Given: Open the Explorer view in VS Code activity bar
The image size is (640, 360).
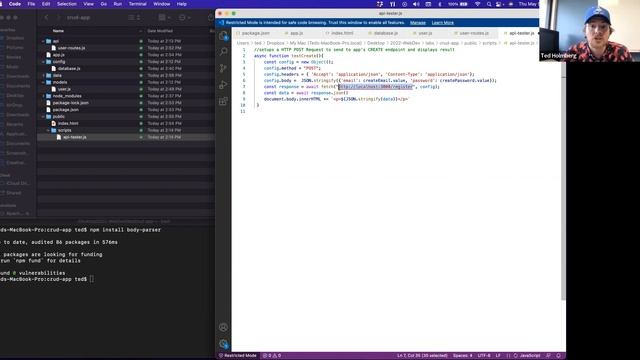Looking at the screenshot, I should click(223, 36).
